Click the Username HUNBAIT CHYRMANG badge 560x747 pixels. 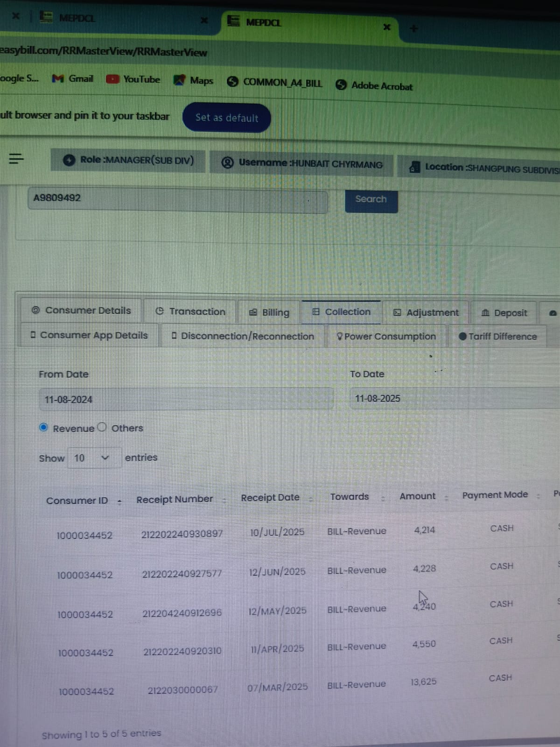302,163
